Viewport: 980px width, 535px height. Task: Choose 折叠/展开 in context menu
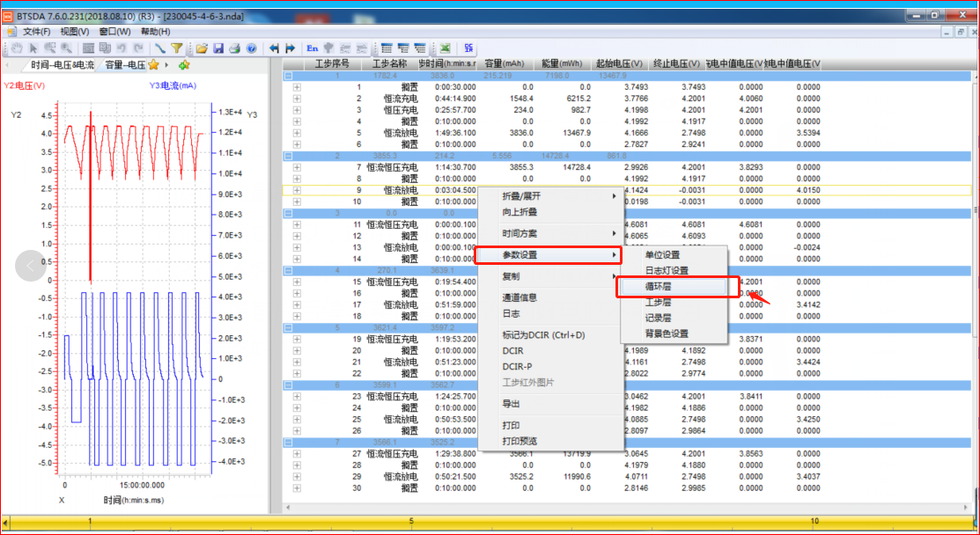pyautogui.click(x=550, y=195)
